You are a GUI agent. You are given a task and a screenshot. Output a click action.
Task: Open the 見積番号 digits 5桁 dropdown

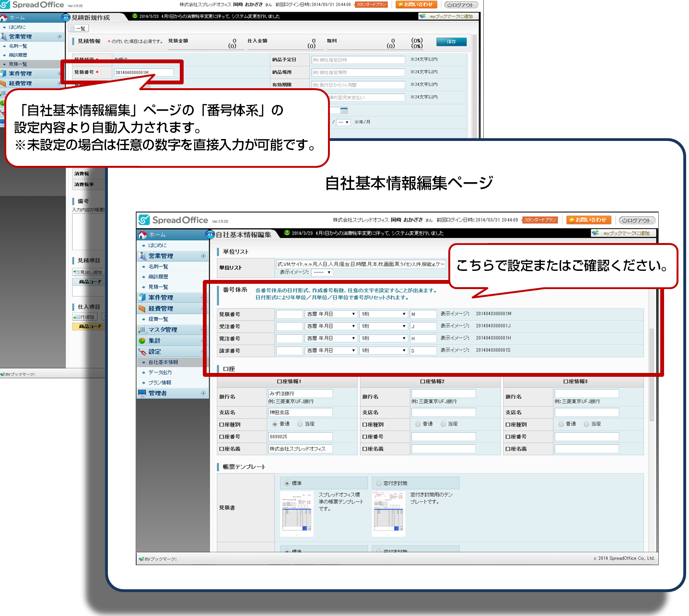click(x=384, y=314)
